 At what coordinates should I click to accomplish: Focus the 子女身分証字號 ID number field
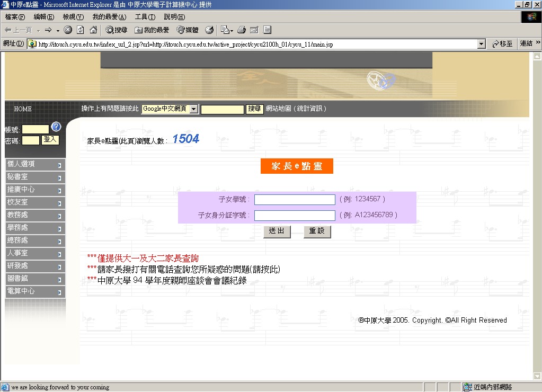pos(295,216)
